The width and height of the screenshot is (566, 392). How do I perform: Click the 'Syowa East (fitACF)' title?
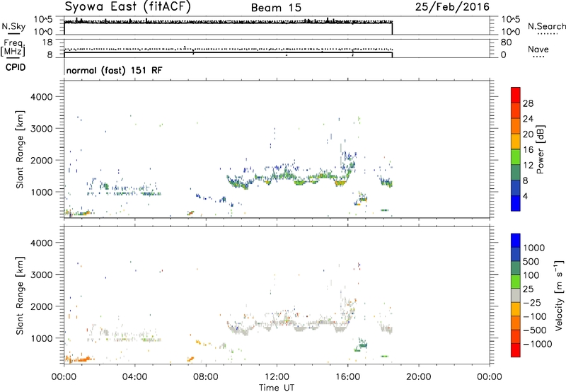128,7
